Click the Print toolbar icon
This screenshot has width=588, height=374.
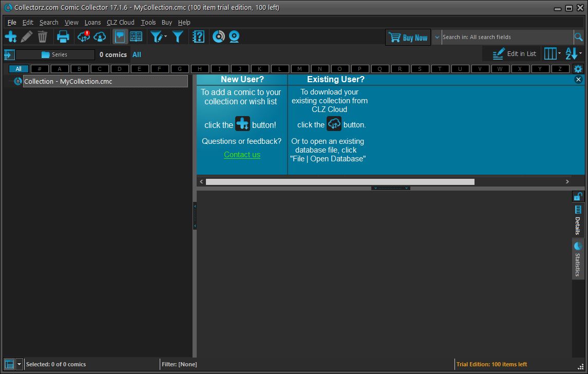63,36
